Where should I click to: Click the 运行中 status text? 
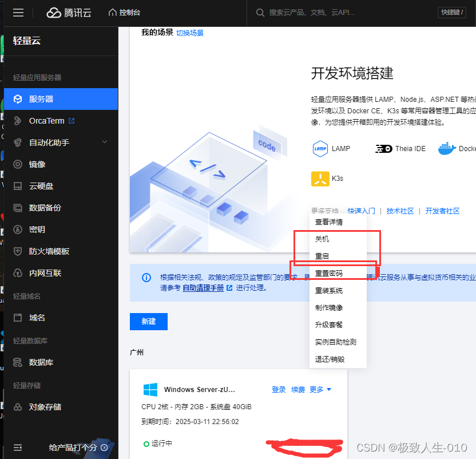[x=162, y=444]
